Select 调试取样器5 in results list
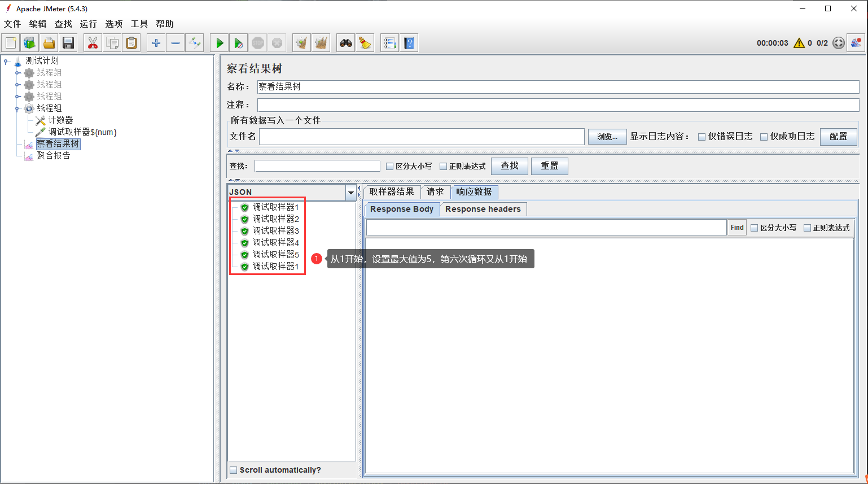The image size is (868, 484). coord(275,255)
